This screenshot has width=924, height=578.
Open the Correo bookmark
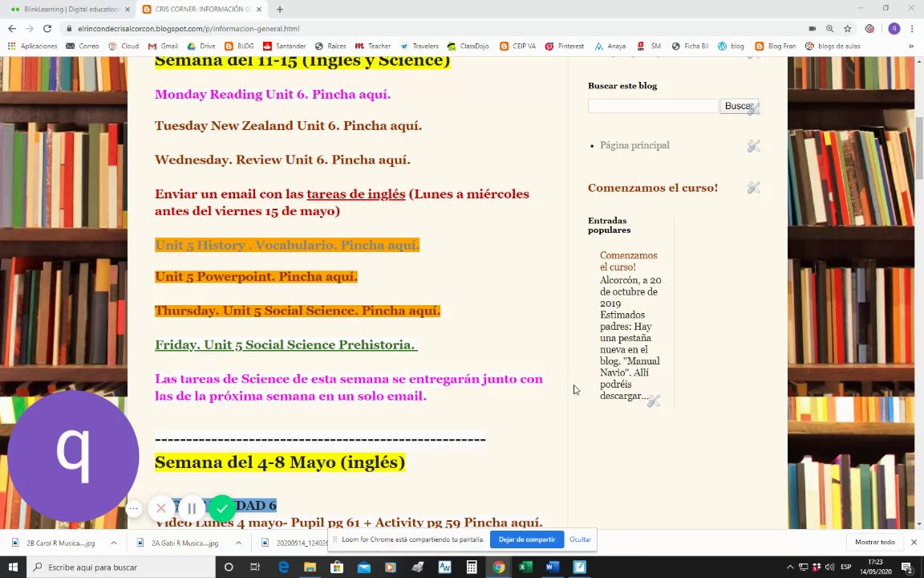pyautogui.click(x=83, y=46)
